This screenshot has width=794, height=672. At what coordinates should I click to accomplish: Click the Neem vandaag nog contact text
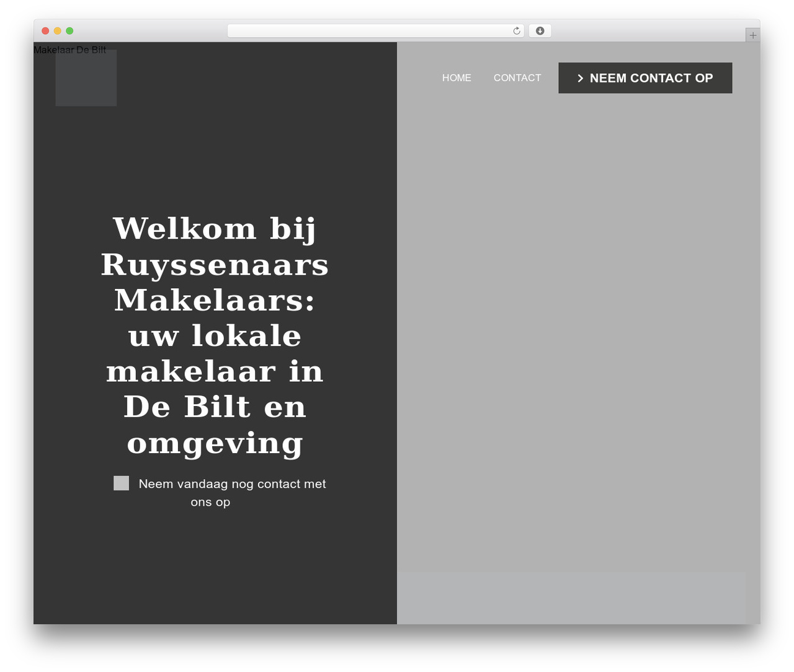click(x=232, y=493)
